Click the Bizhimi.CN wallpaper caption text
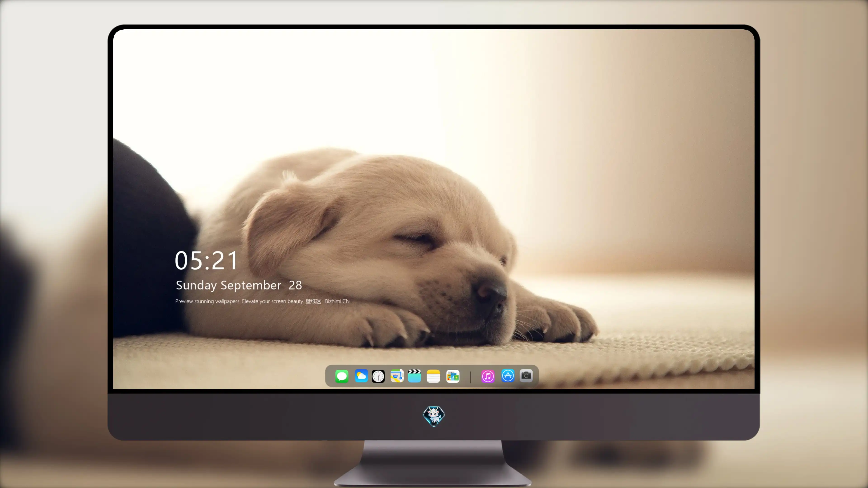 (262, 301)
